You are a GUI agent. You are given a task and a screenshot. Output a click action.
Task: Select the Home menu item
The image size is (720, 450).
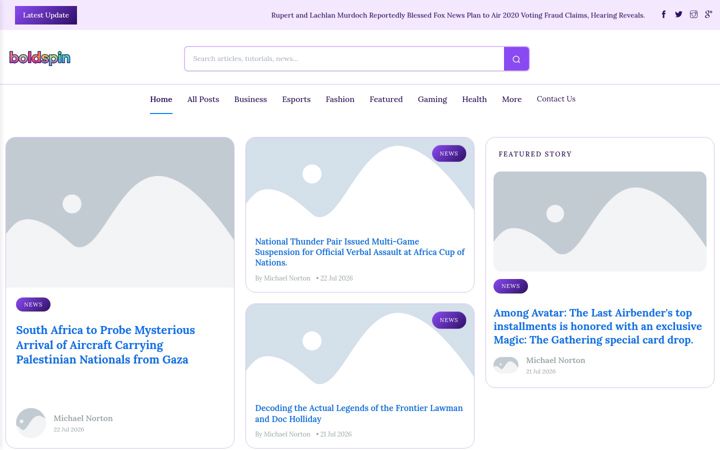click(161, 99)
